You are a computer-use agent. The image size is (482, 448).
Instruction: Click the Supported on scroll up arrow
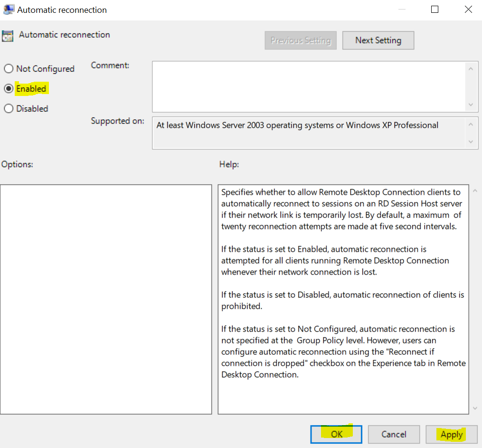click(x=471, y=125)
